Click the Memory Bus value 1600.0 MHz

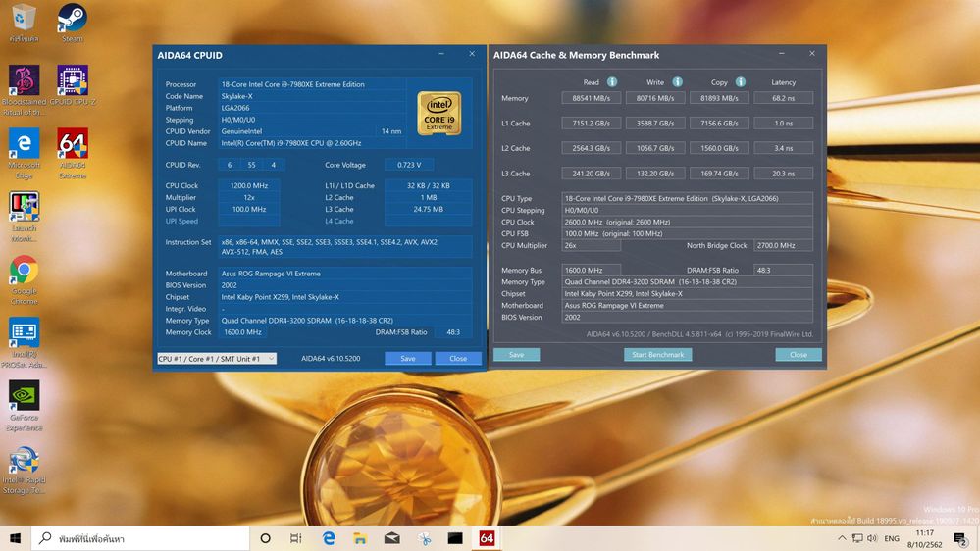pyautogui.click(x=592, y=270)
